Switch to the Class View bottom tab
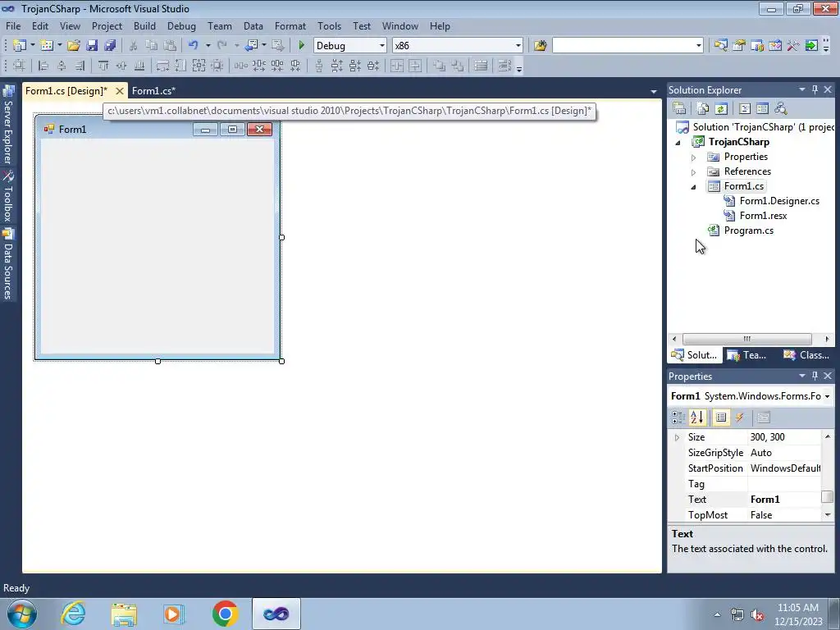The height and width of the screenshot is (630, 840). click(806, 354)
